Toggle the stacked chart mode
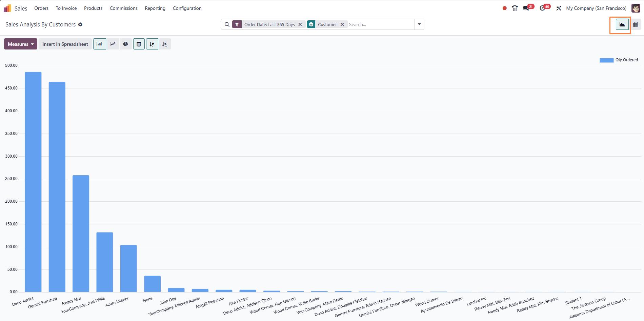Screen dimensions: 644x321 click(x=139, y=44)
